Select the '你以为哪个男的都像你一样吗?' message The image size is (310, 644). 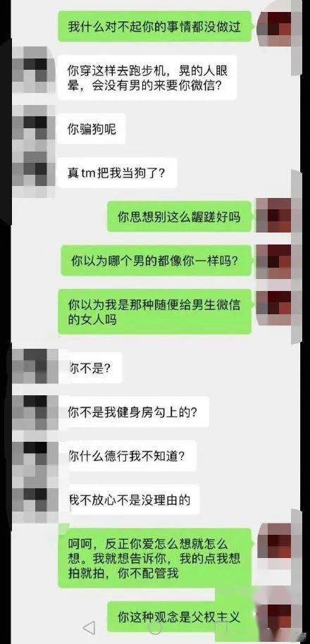click(156, 261)
